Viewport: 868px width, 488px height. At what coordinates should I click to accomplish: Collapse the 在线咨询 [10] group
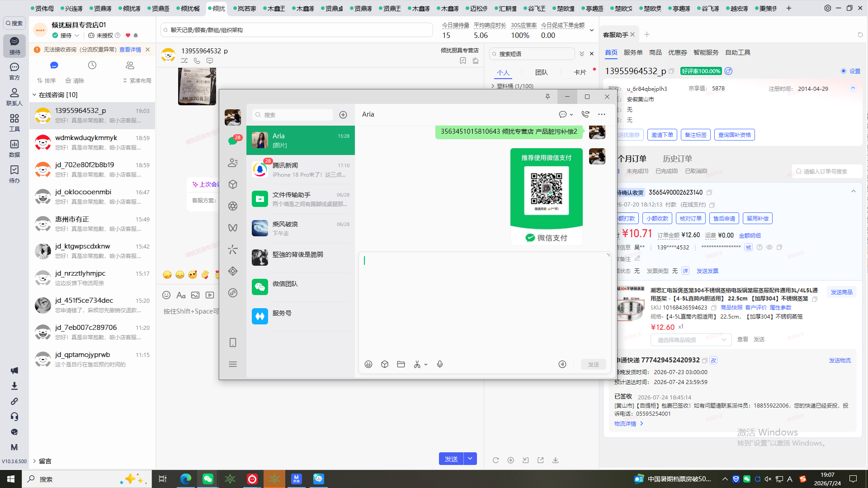[x=34, y=95]
